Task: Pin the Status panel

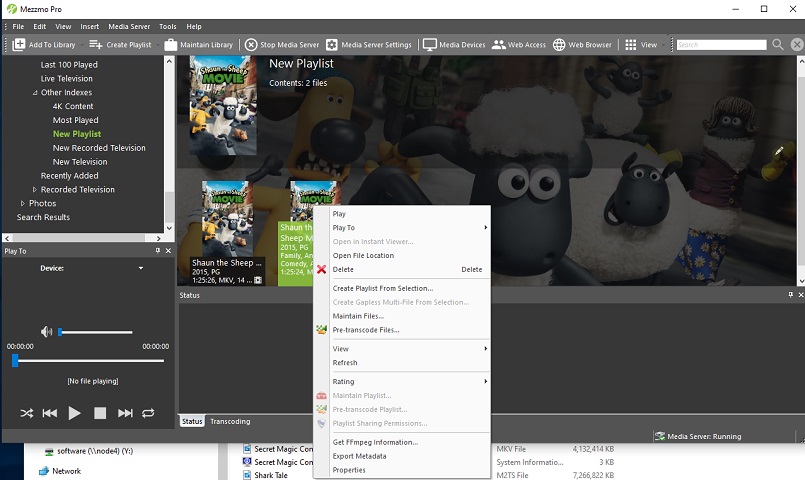Action: [x=791, y=295]
